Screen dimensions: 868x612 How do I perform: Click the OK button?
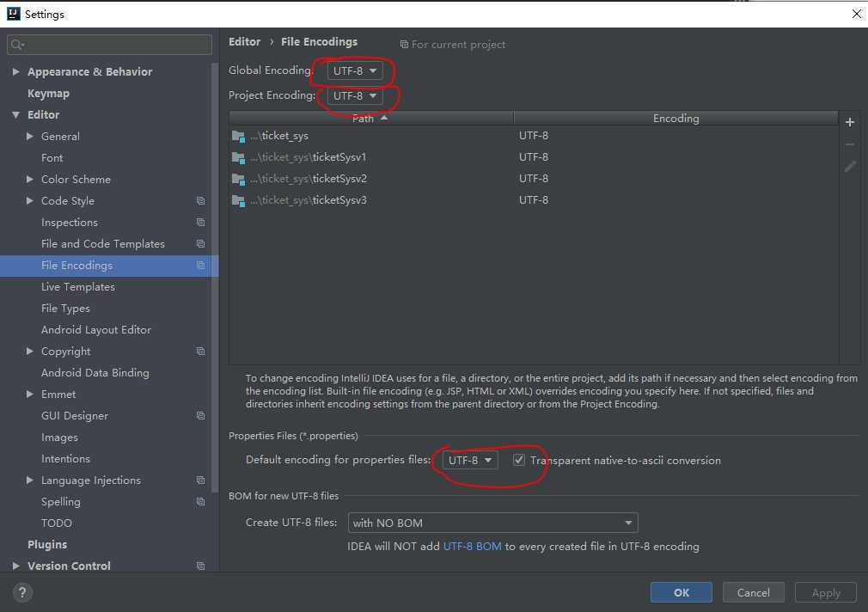(x=682, y=592)
